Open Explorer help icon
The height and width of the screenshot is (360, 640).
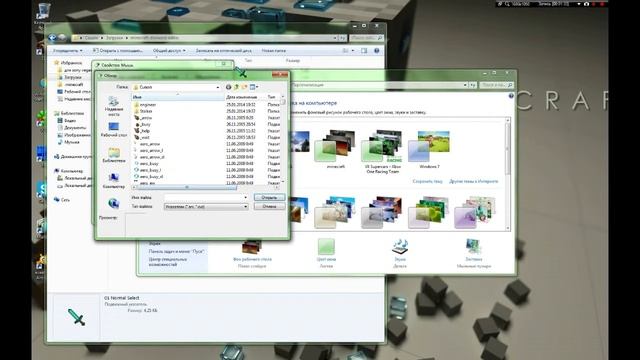[x=377, y=51]
